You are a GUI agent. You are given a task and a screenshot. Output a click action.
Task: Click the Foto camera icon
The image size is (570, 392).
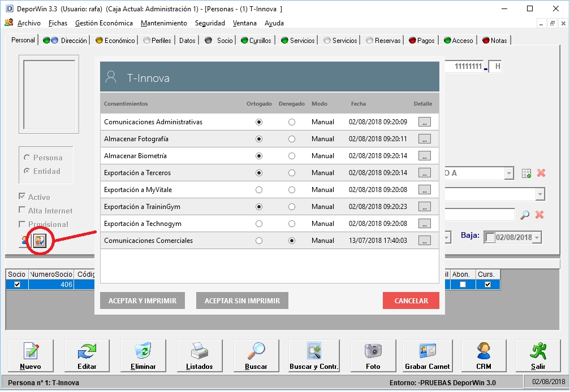click(373, 351)
